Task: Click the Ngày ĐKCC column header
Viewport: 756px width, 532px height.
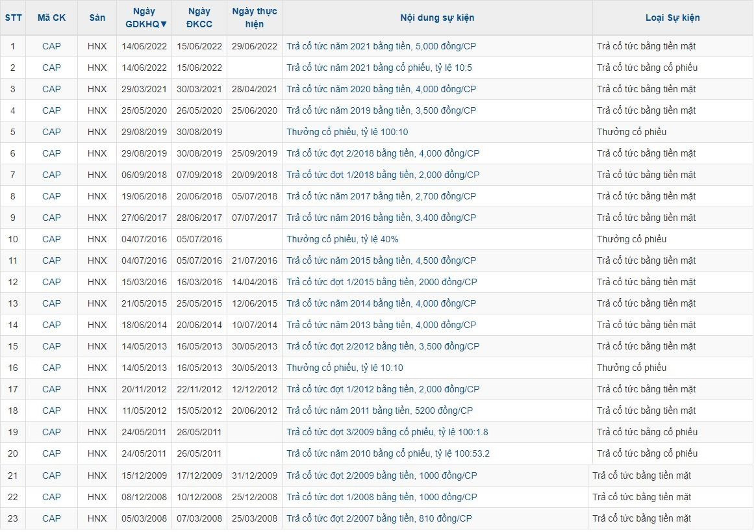Action: (x=199, y=18)
